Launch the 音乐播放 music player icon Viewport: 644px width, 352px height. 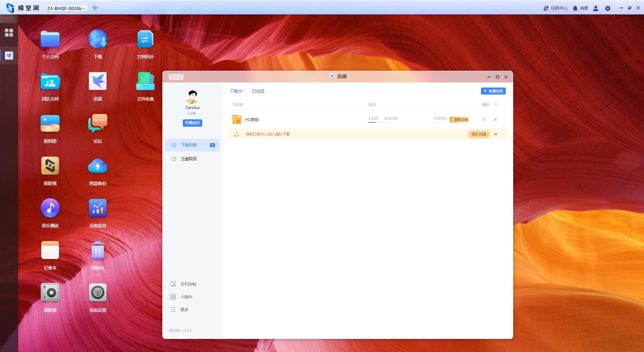click(x=50, y=208)
